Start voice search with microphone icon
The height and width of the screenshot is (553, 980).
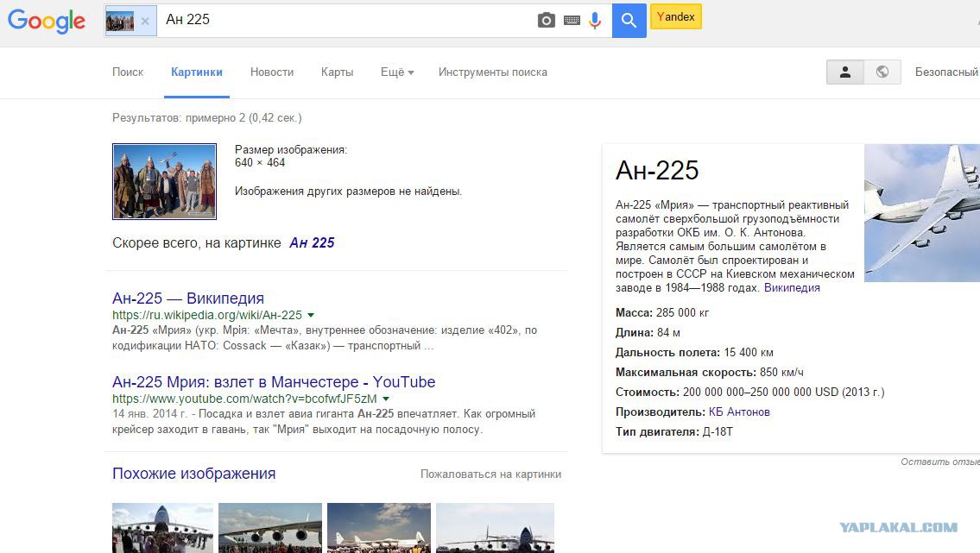(595, 21)
